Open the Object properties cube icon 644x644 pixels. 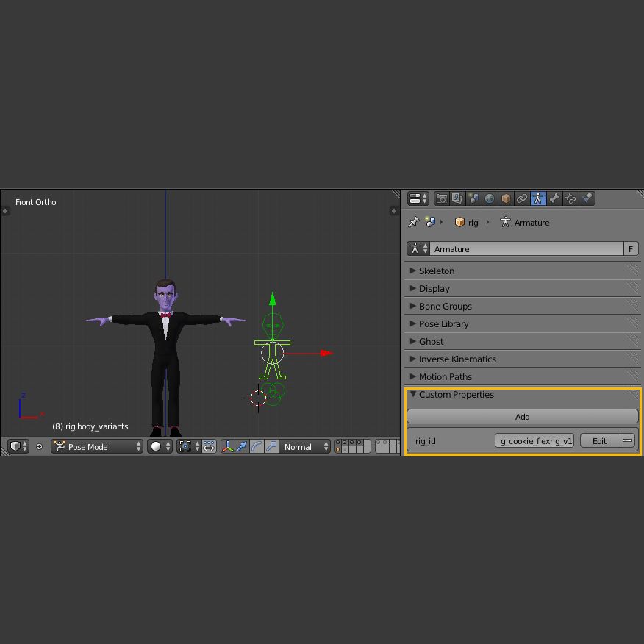pos(506,198)
